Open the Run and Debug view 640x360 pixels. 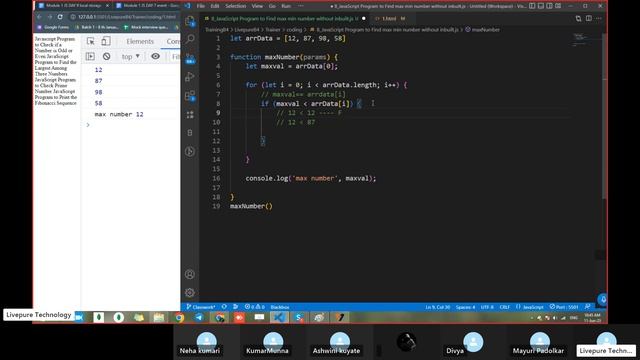[190, 77]
